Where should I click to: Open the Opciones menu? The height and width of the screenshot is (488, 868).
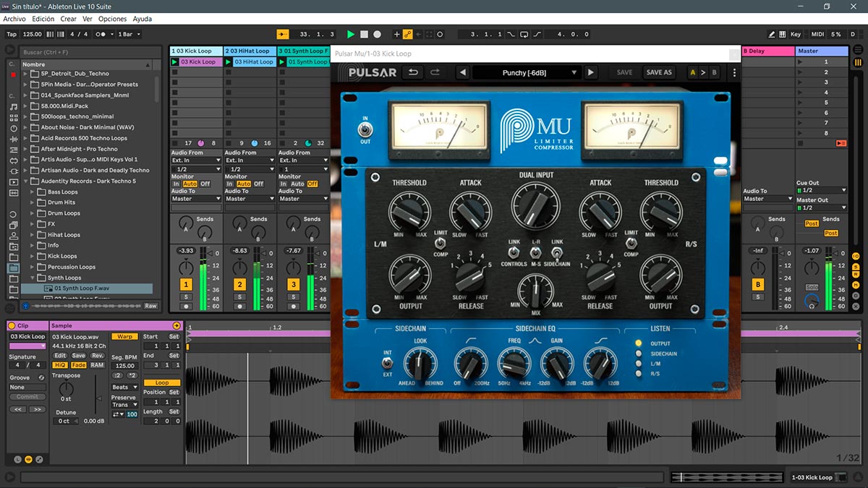tap(112, 19)
